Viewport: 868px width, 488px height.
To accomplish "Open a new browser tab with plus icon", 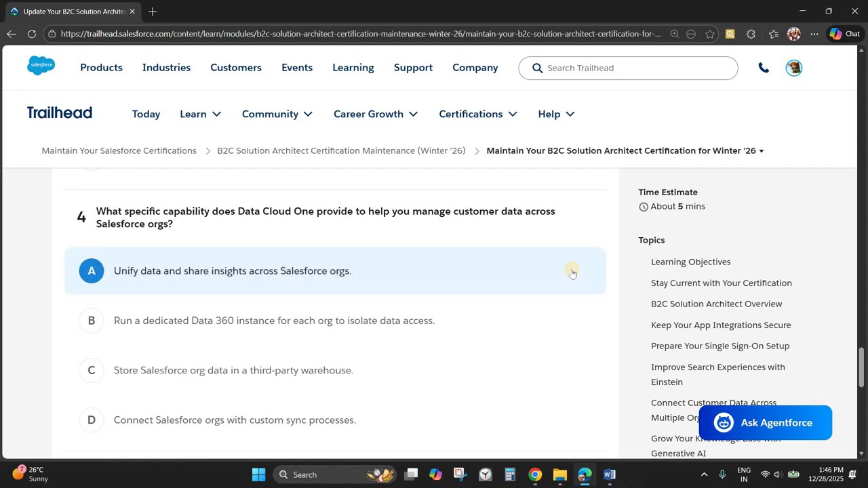I will pos(153,12).
